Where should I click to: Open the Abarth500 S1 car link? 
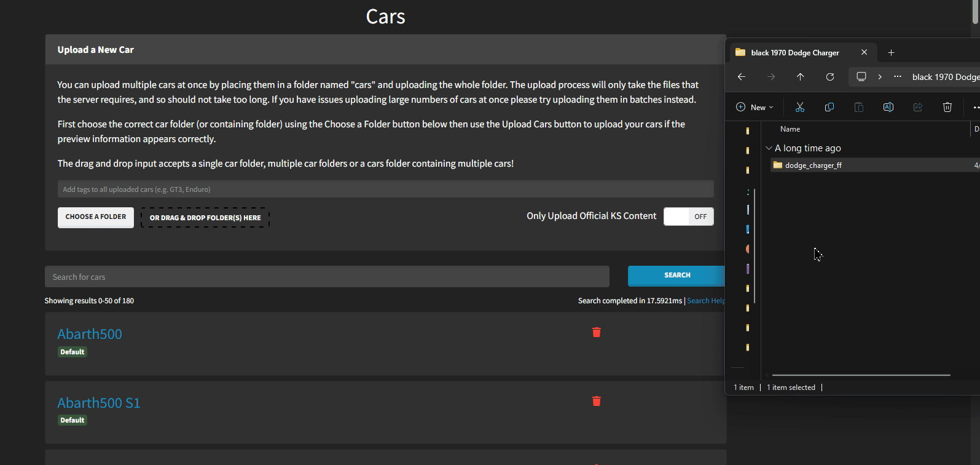(x=99, y=403)
